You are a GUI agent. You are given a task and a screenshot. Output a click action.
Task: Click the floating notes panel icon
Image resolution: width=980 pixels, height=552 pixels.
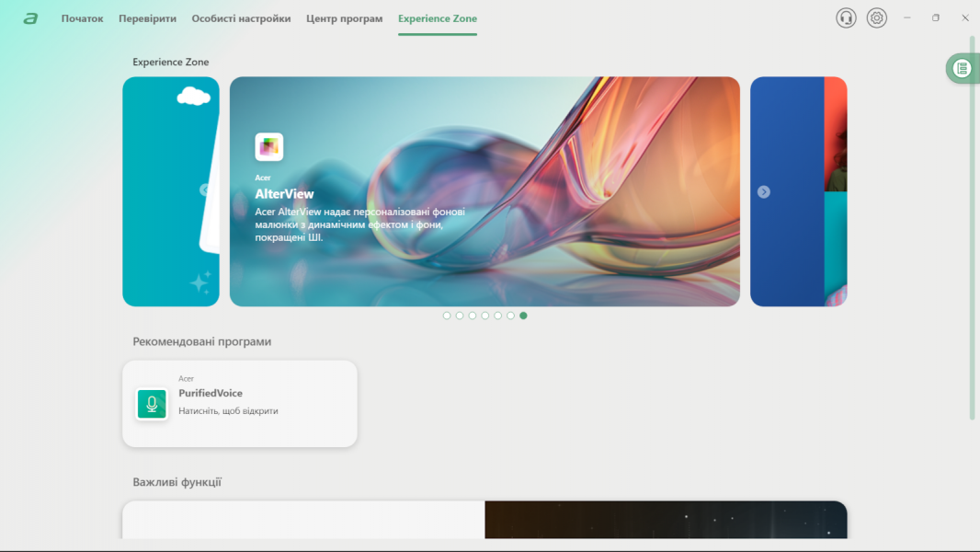(x=962, y=68)
